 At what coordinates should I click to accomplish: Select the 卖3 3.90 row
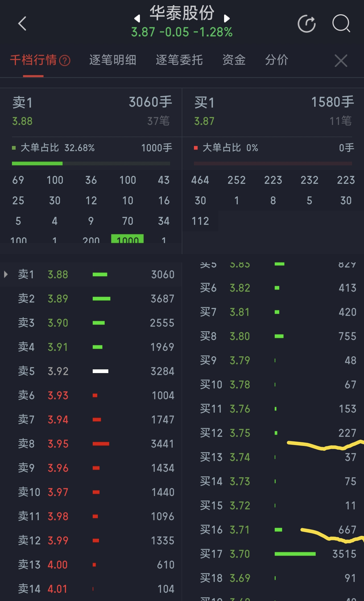[91, 323]
